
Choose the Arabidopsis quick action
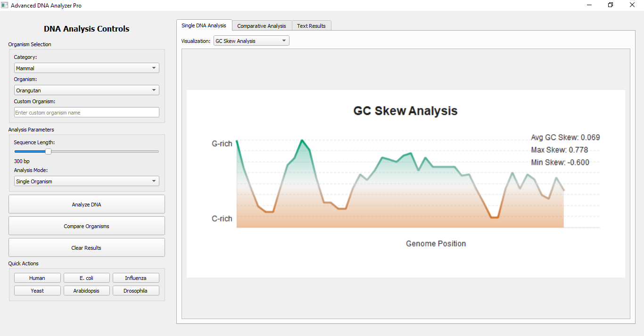tap(86, 291)
